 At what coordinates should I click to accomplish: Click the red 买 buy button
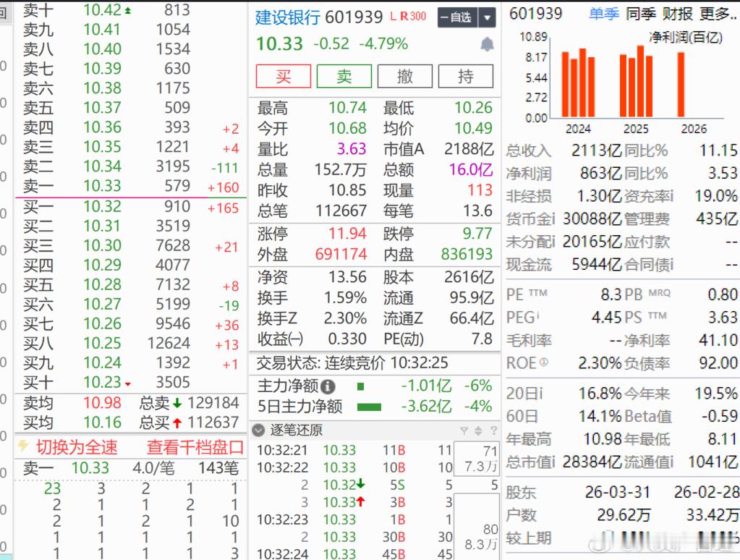[x=283, y=76]
